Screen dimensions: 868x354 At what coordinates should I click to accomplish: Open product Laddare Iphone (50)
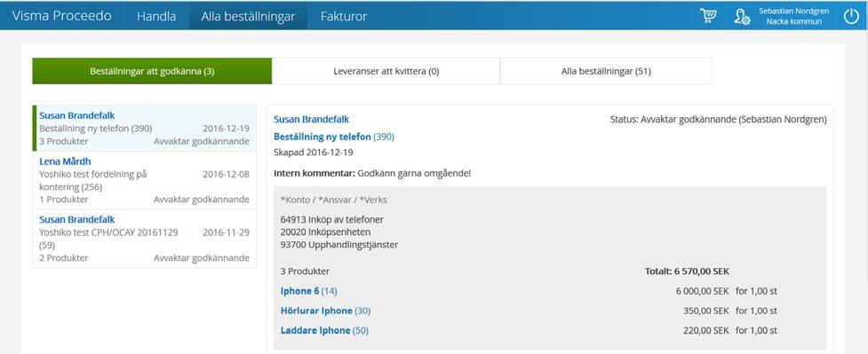(x=324, y=331)
